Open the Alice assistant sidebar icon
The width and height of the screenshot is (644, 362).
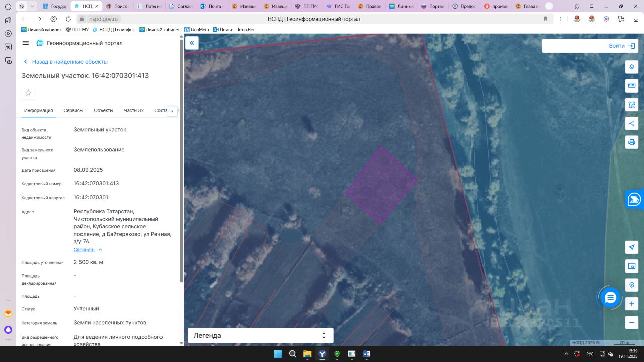[x=8, y=330]
